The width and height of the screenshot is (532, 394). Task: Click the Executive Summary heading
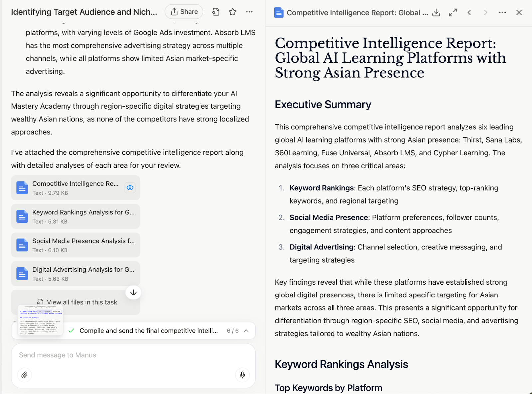pos(323,104)
